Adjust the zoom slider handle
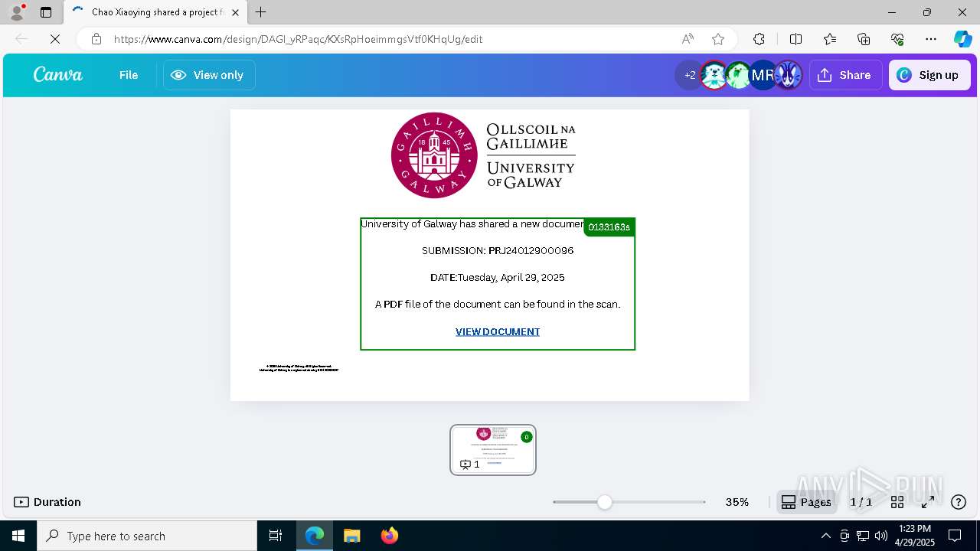 [x=605, y=502]
